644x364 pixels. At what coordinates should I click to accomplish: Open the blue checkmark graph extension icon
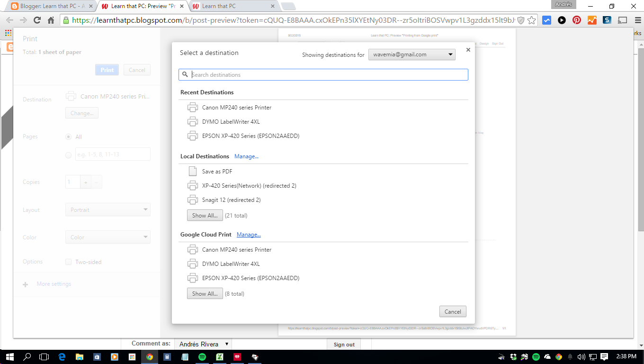click(x=546, y=20)
